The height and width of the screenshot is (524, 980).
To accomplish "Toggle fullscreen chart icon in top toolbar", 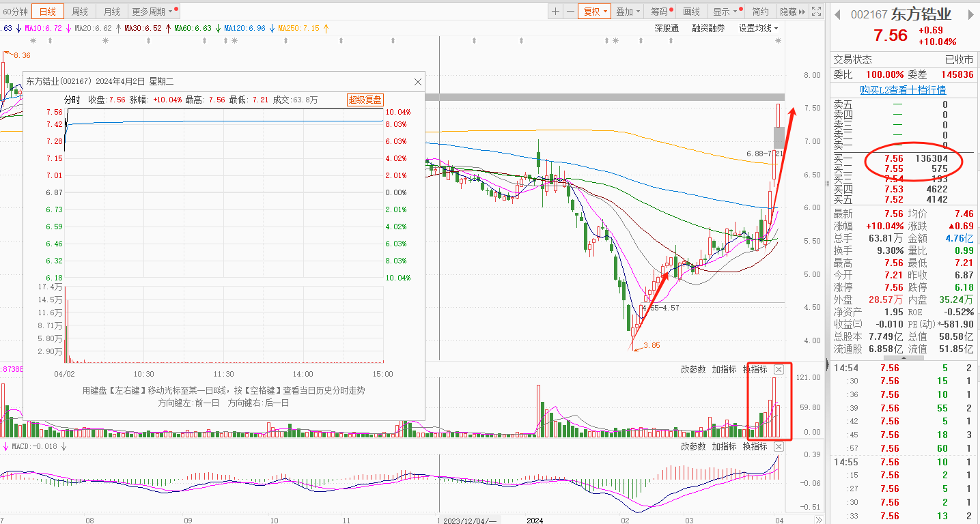I will click(x=816, y=12).
